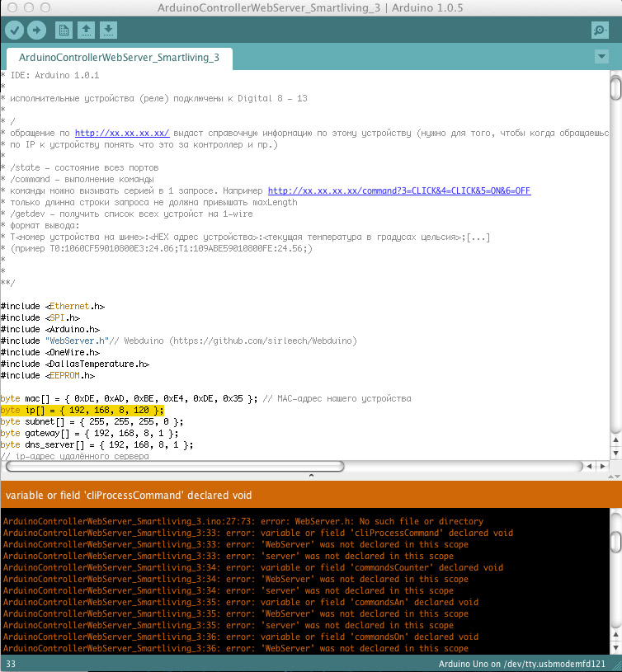This screenshot has width=622, height=672.
Task: Click the horizontal scroll left arrow
Action: pyautogui.click(x=590, y=467)
